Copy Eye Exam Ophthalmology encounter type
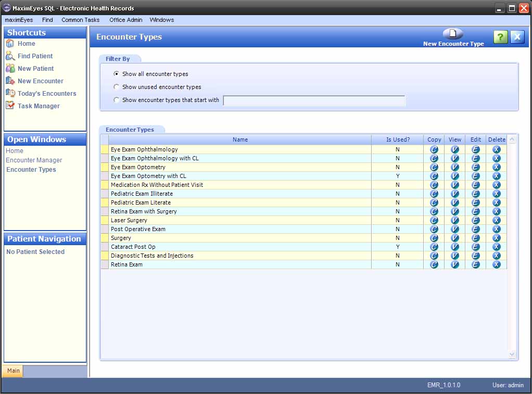Viewport: 532px width, 394px height. [434, 149]
